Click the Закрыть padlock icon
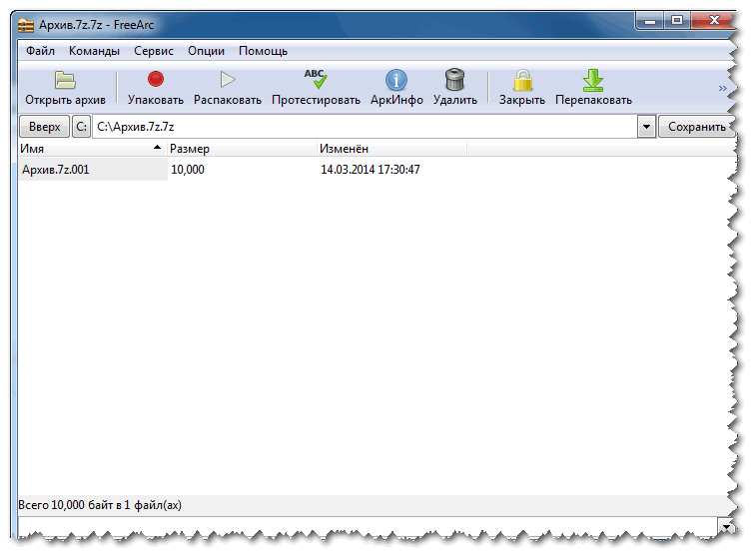 tap(522, 80)
